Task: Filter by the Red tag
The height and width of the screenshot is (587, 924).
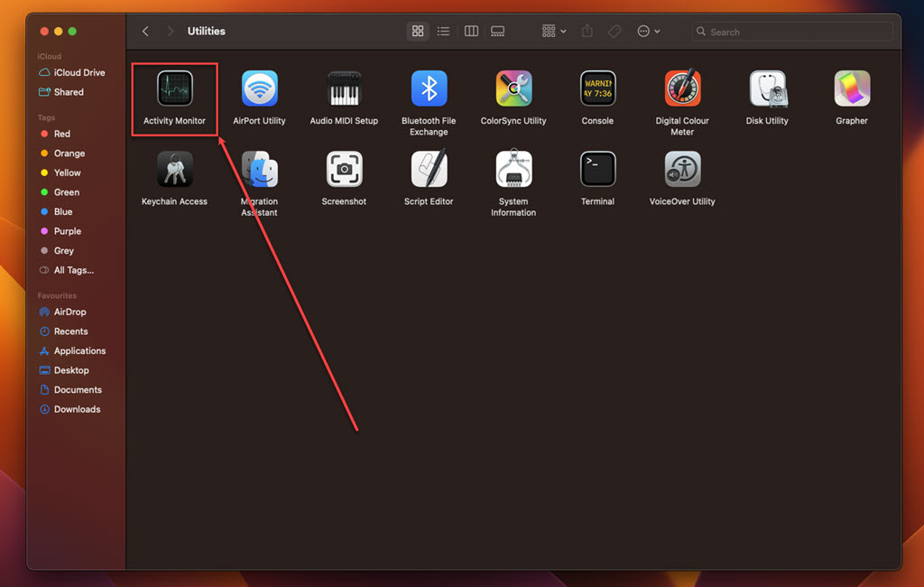Action: pyautogui.click(x=55, y=134)
